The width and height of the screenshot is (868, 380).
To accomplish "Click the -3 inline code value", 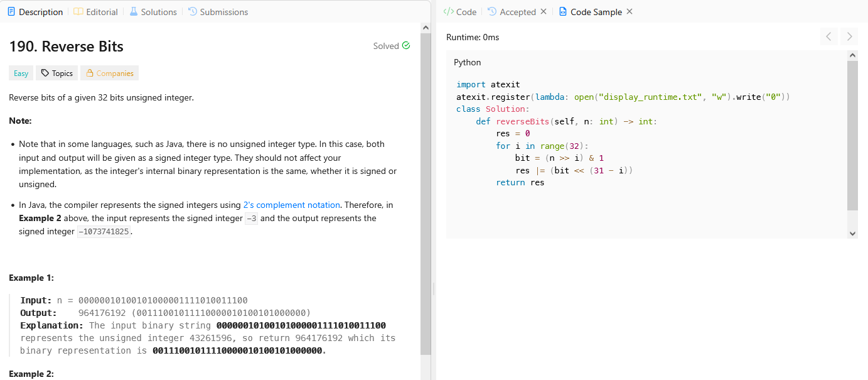I will [x=250, y=219].
